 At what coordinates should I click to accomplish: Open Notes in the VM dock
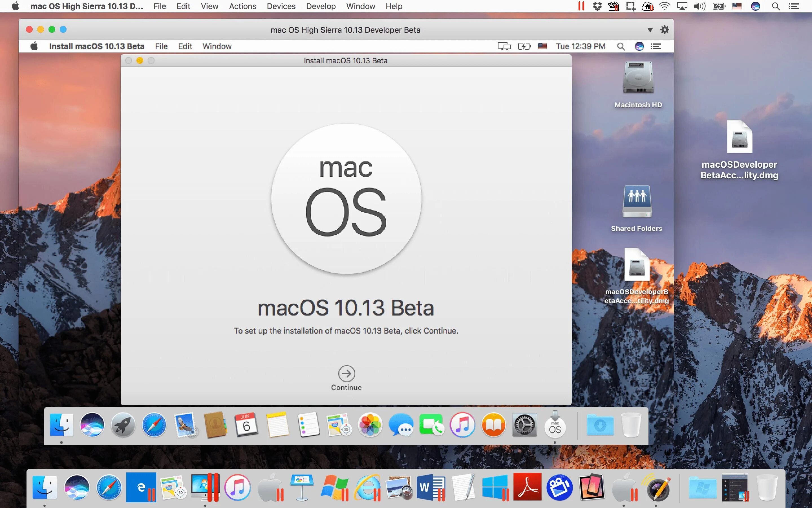277,425
